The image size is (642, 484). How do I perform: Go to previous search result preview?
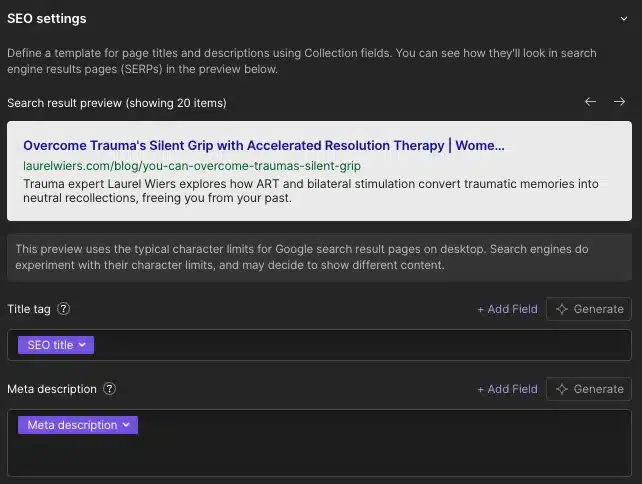[590, 102]
